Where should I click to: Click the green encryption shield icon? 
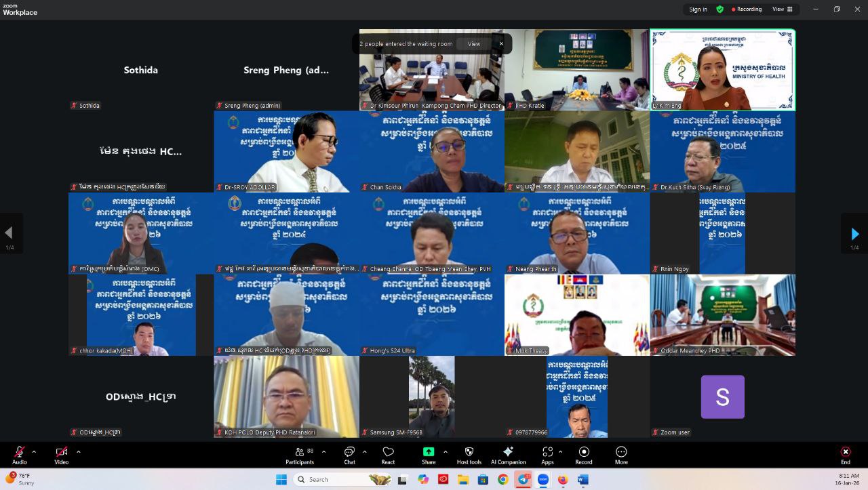click(719, 9)
